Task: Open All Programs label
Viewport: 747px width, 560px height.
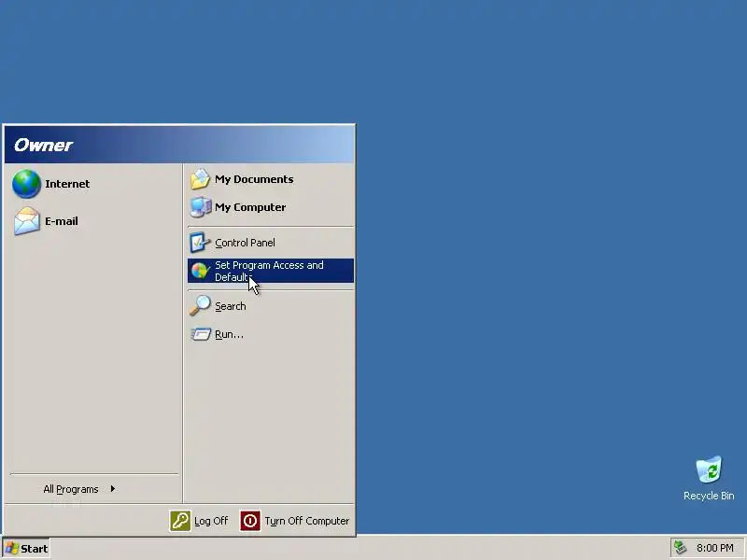Action: pos(71,489)
